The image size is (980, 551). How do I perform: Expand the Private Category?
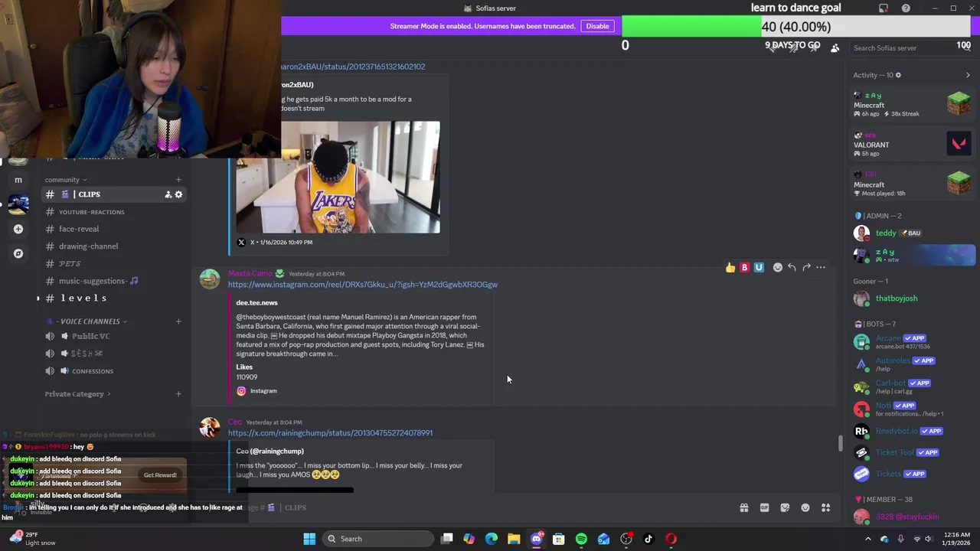coord(77,394)
